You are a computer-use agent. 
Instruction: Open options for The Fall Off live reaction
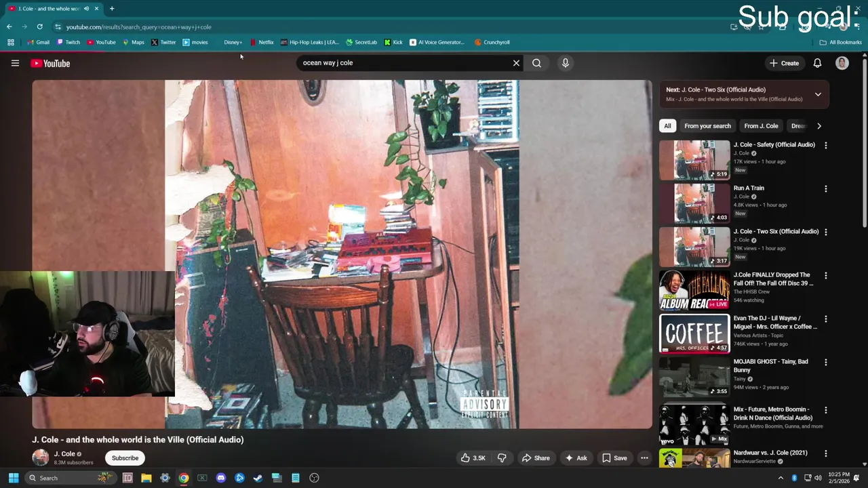(x=825, y=276)
